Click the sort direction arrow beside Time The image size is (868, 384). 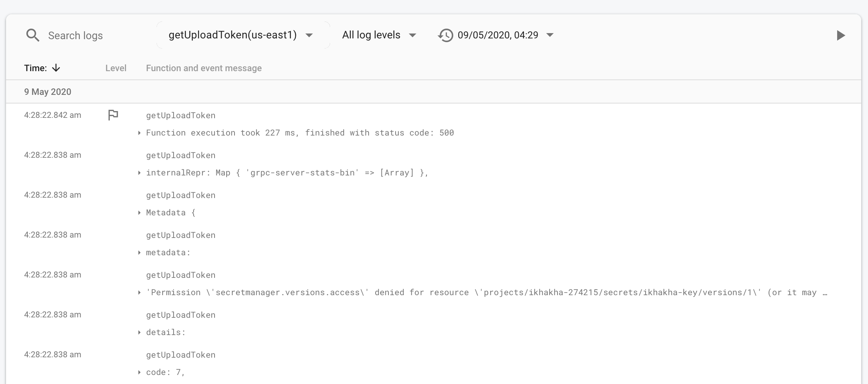[56, 68]
